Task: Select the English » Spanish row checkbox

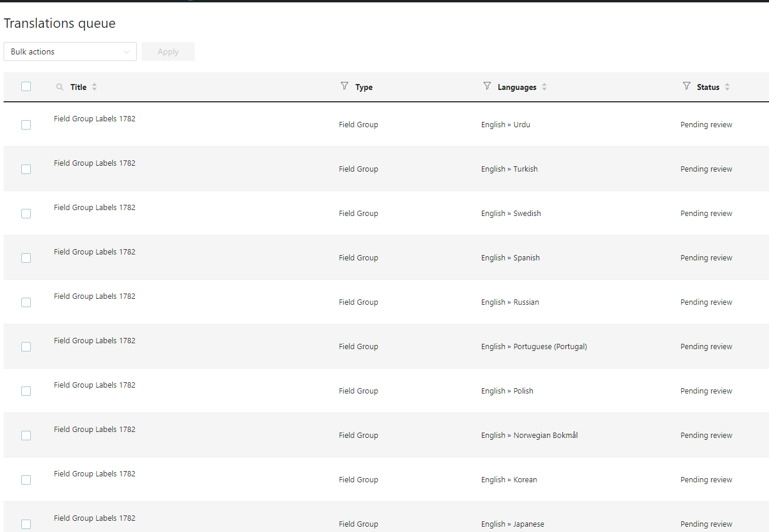Action: click(26, 258)
